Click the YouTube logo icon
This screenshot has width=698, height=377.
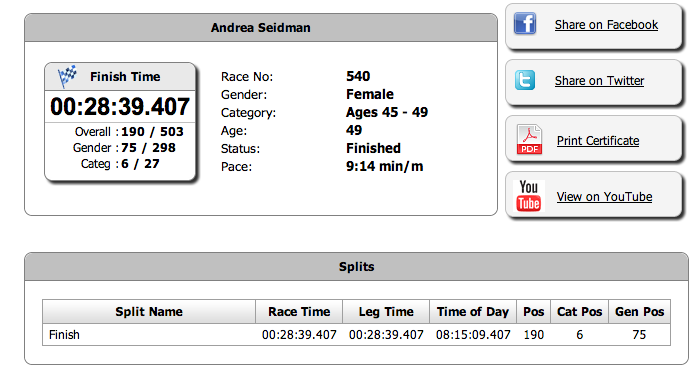[x=528, y=195]
